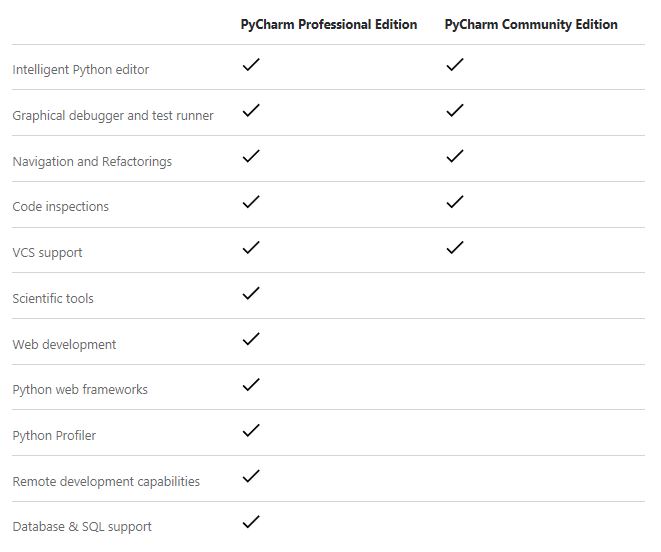Click Community checkmark for Code inspections
This screenshot has width=661, height=552.
point(455,202)
